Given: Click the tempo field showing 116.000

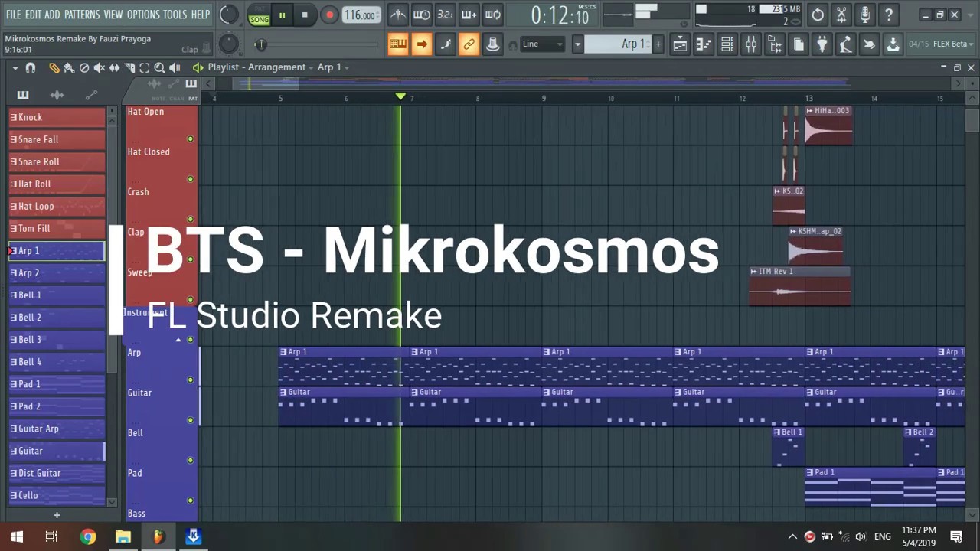Looking at the screenshot, I should [x=360, y=15].
